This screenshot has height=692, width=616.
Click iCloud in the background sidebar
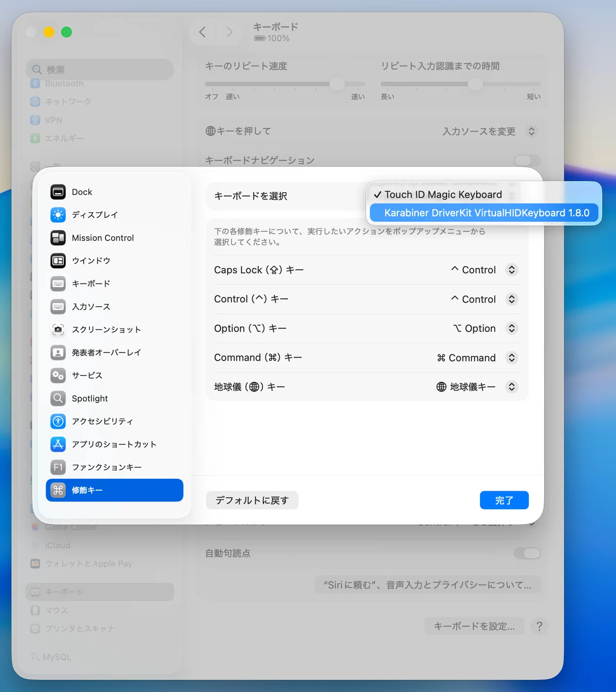tap(57, 545)
